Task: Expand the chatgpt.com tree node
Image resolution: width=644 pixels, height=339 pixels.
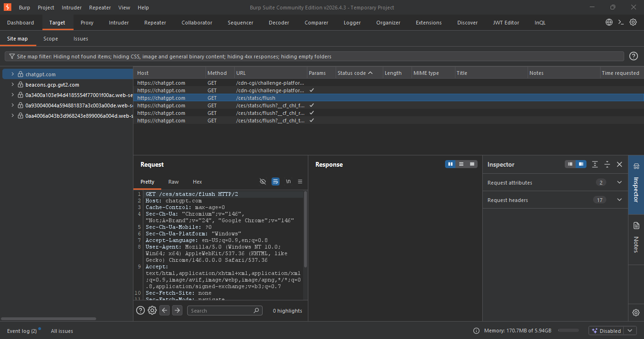Action: (13, 74)
